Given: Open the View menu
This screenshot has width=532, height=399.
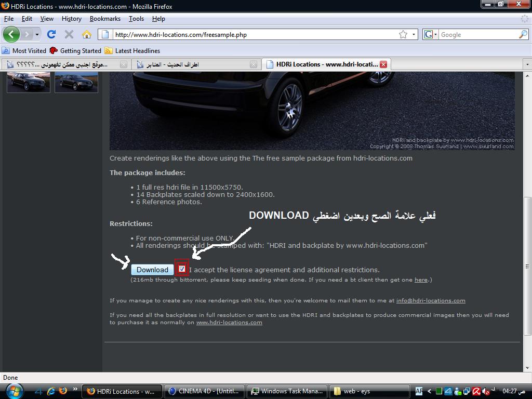Looking at the screenshot, I should pos(47,19).
